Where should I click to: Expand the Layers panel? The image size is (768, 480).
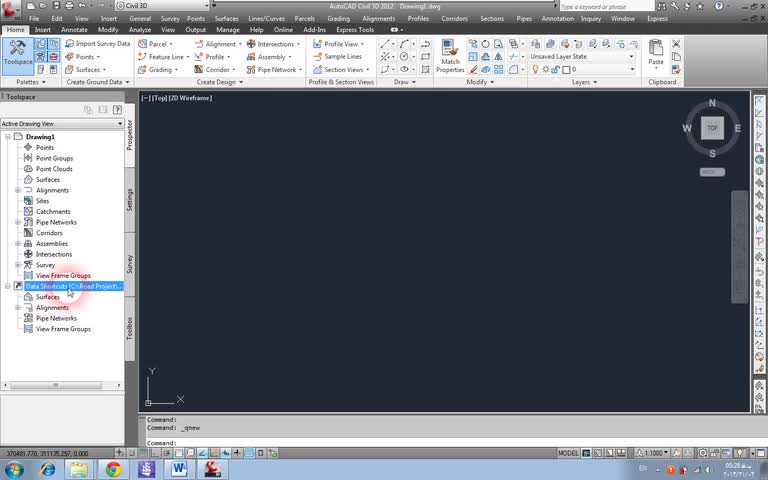click(x=584, y=82)
